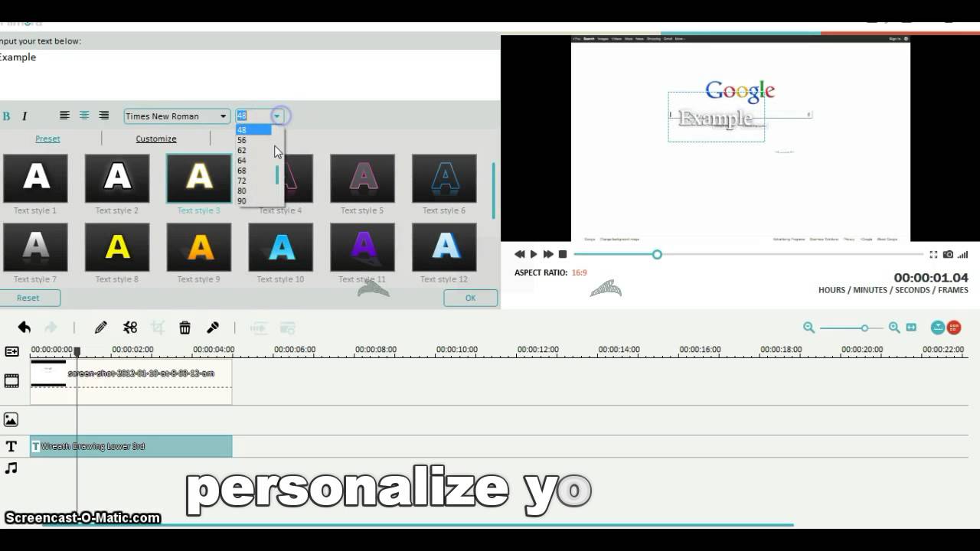This screenshot has width=980, height=551.
Task: Toggle bold text formatting
Action: tap(6, 116)
